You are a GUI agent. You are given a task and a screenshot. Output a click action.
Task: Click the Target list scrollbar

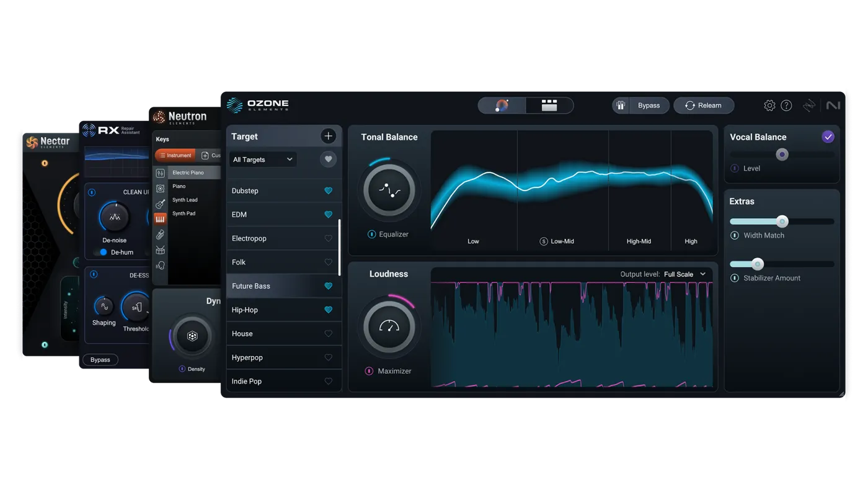(339, 247)
